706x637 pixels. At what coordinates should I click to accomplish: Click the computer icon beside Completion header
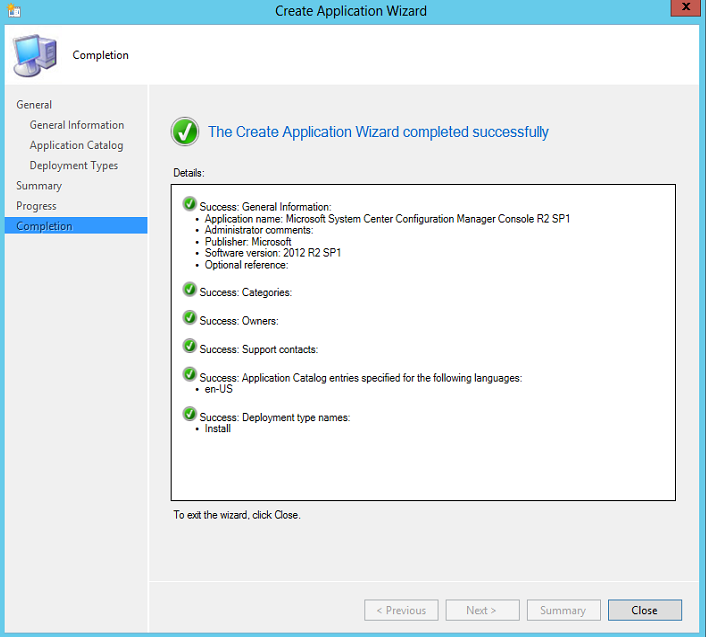pyautogui.click(x=35, y=55)
